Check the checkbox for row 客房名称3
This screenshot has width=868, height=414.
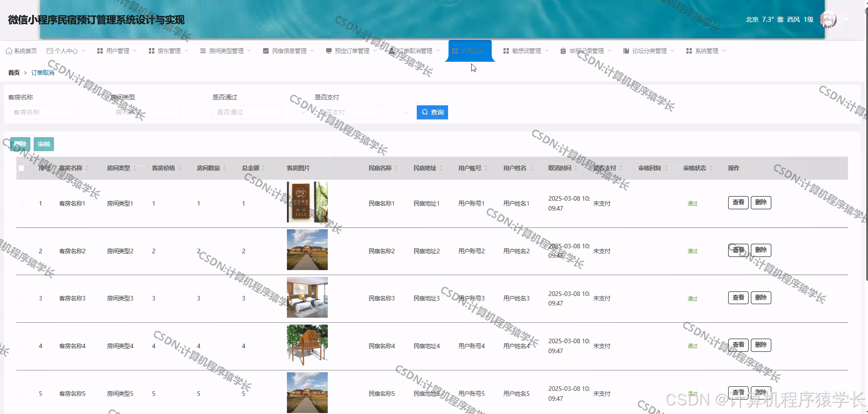(21, 299)
